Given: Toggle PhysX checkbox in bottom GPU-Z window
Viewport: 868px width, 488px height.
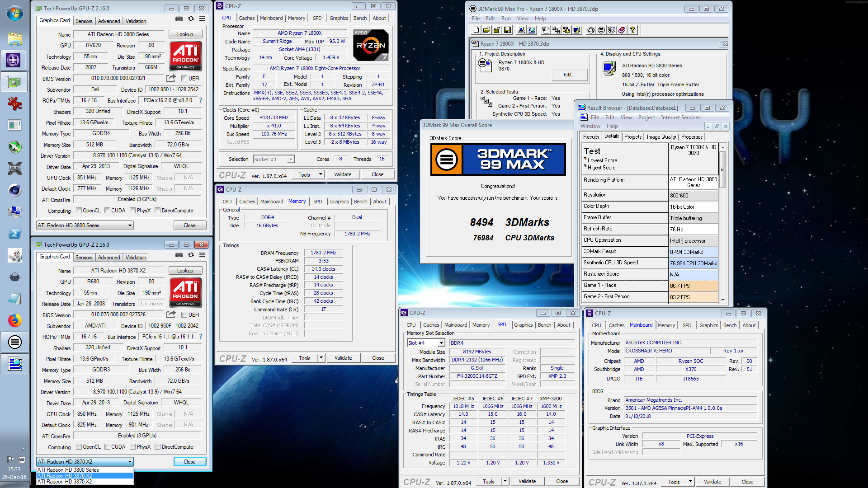Looking at the screenshot, I should click(133, 447).
